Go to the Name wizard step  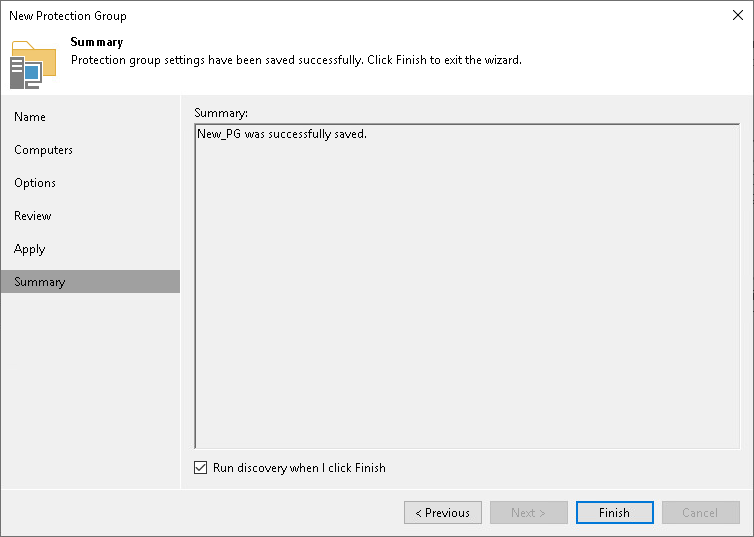tap(30, 117)
